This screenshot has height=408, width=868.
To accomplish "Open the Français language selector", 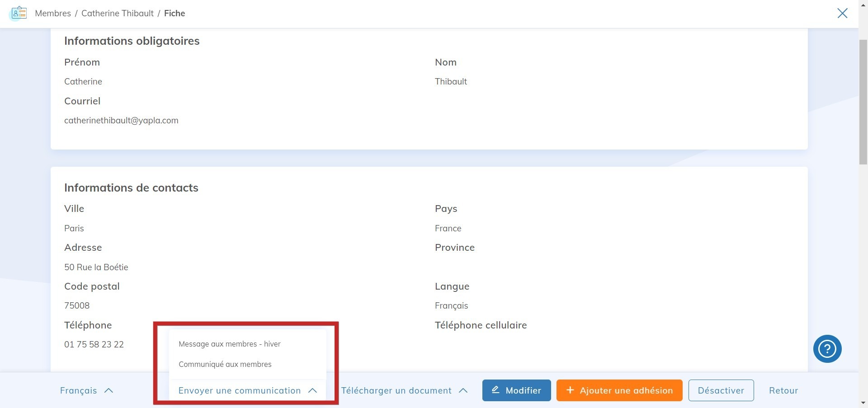I will pyautogui.click(x=86, y=390).
